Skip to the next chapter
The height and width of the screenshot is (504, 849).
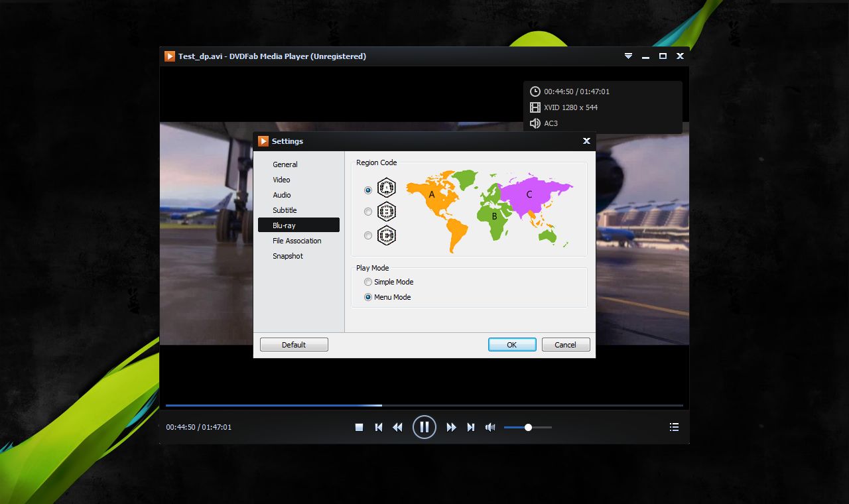coord(471,427)
